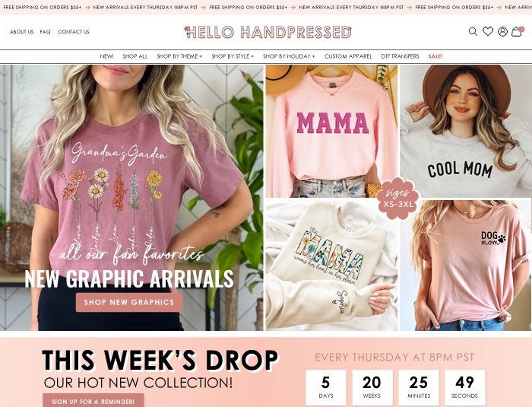
Task: Expand Shop By Style menu
Action: pos(233,56)
